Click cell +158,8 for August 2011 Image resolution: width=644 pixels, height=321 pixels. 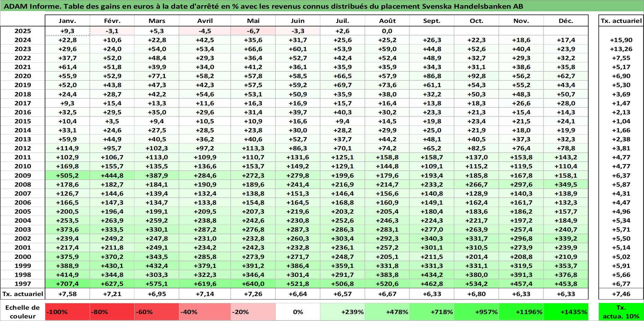point(387,157)
